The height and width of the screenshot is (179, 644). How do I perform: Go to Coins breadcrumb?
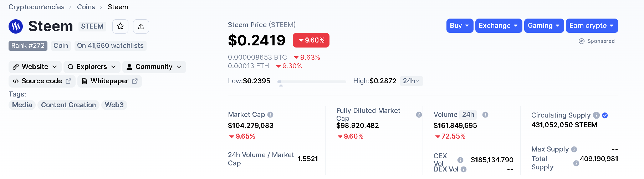coord(86,7)
